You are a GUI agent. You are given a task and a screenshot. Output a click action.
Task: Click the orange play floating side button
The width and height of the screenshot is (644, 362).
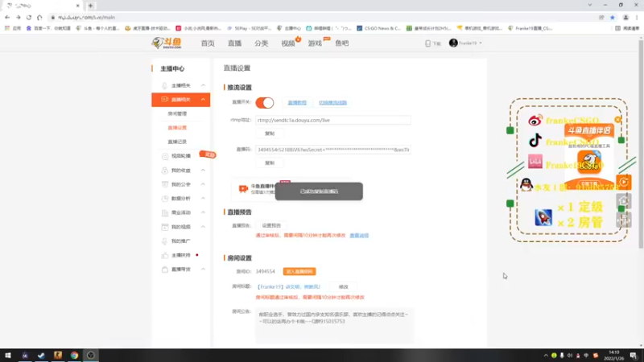tap(623, 182)
